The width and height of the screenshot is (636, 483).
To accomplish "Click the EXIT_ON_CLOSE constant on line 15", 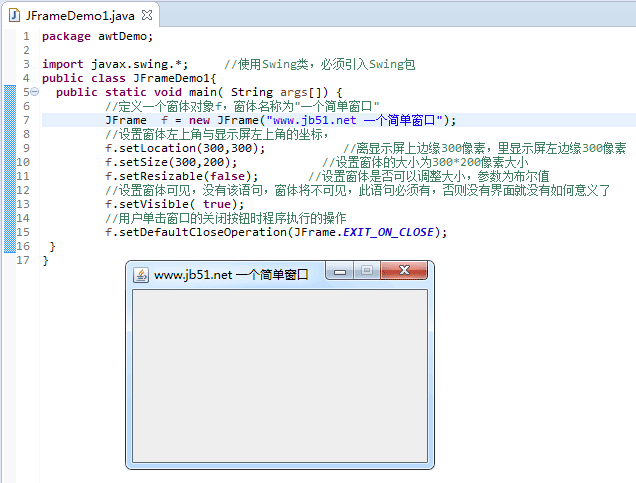I will click(x=388, y=232).
